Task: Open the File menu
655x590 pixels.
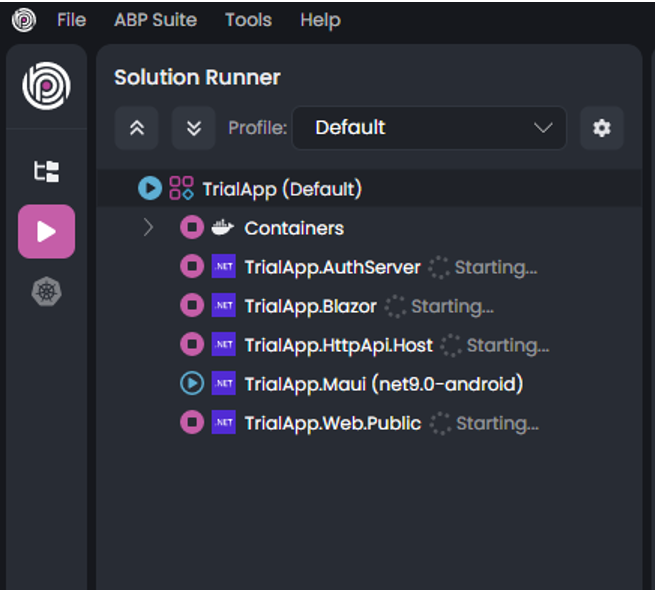Action: pos(71,20)
